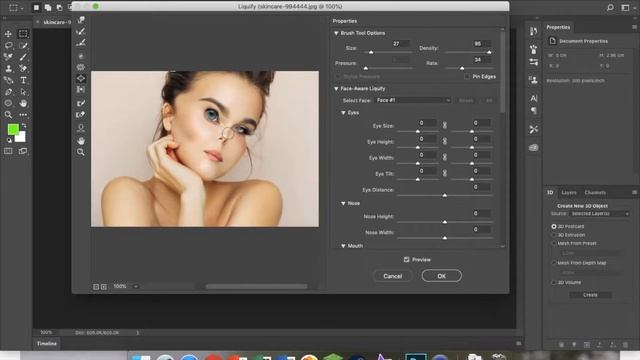Select the Type tool

(23, 80)
